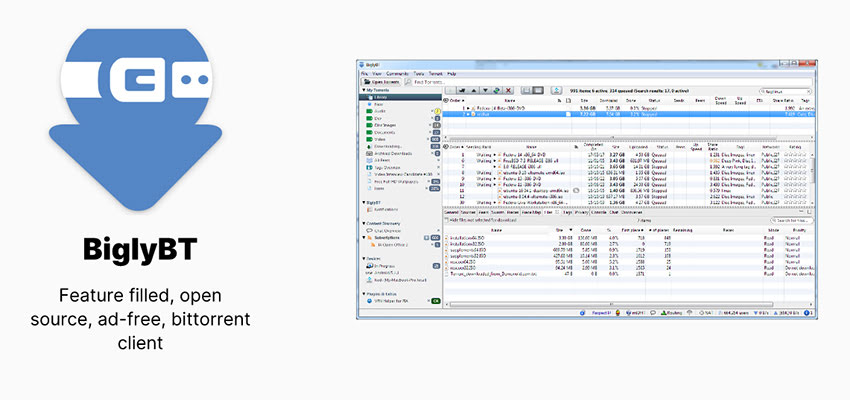Screen dimensions: 850x400
Task: Expand the Fedora Live Workstation seeding row
Action: click(495, 203)
